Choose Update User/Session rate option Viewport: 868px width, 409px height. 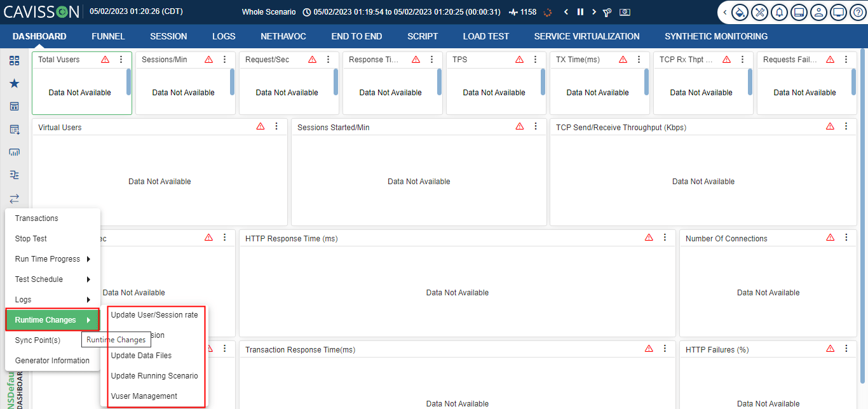coord(154,315)
